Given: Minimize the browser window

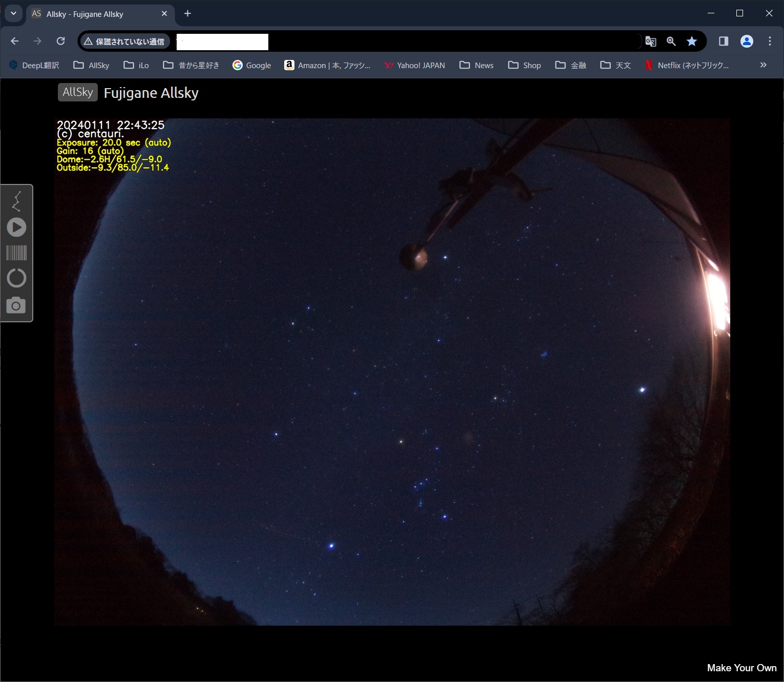Looking at the screenshot, I should point(711,13).
